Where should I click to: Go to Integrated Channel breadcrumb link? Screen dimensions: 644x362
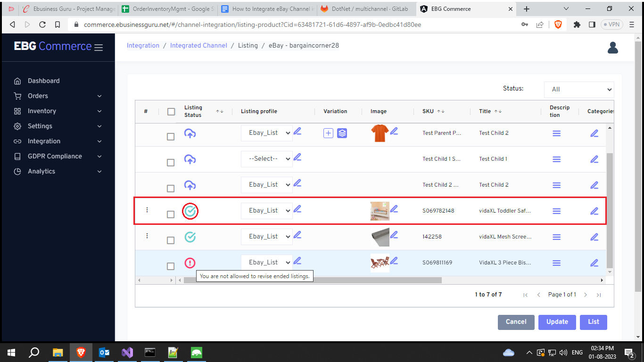198,45
